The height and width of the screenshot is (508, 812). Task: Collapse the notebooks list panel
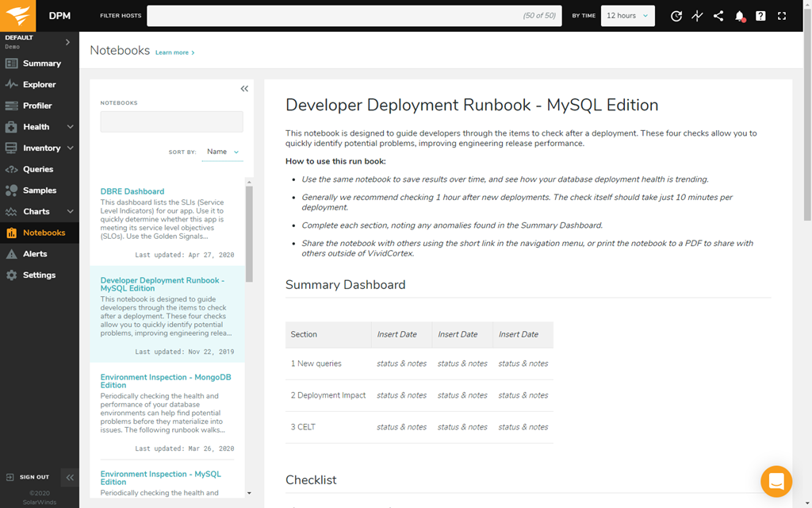point(244,89)
